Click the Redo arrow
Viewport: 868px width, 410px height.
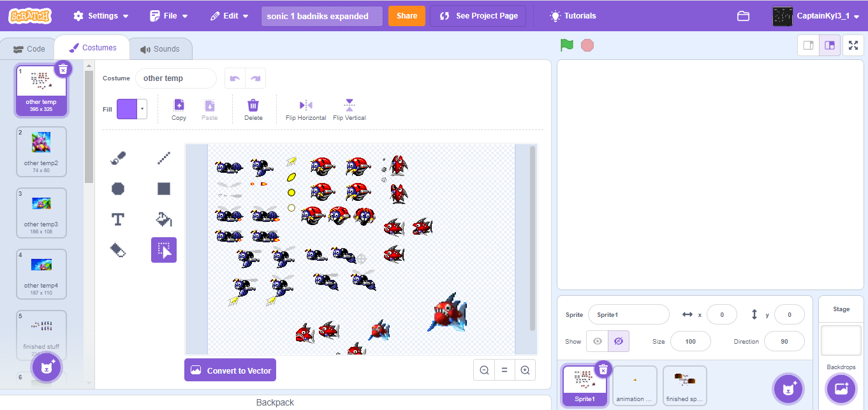[x=255, y=78]
